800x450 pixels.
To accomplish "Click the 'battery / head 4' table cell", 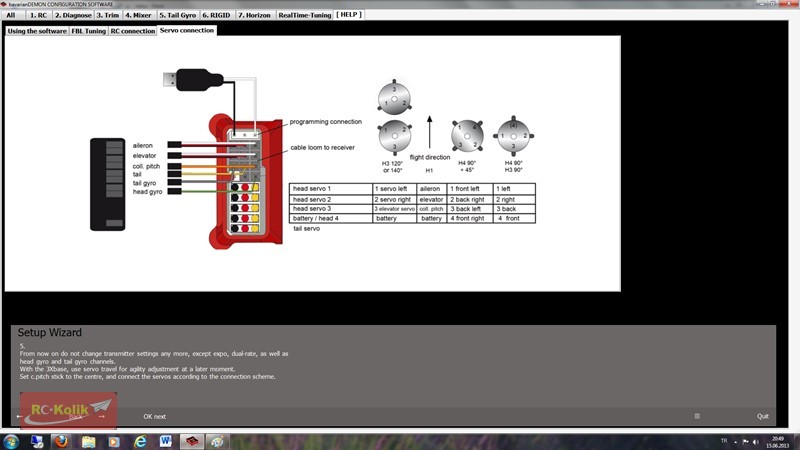I will [331, 218].
